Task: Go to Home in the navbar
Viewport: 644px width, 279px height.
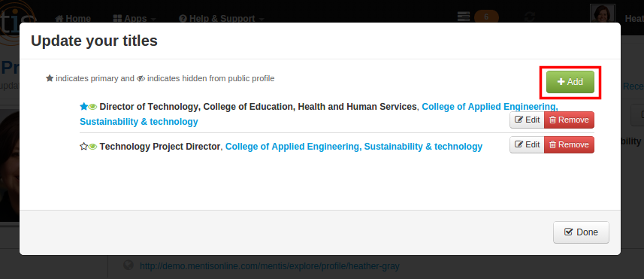Action: [73, 19]
